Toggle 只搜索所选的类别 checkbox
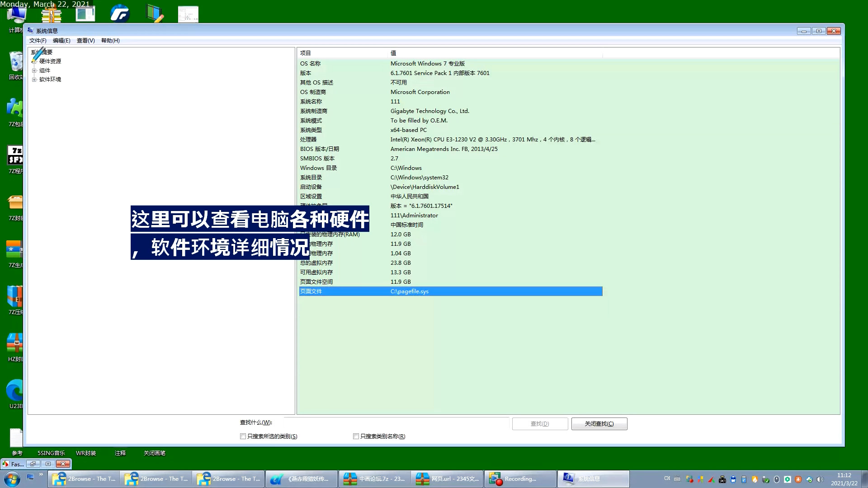The width and height of the screenshot is (868, 488). click(243, 436)
